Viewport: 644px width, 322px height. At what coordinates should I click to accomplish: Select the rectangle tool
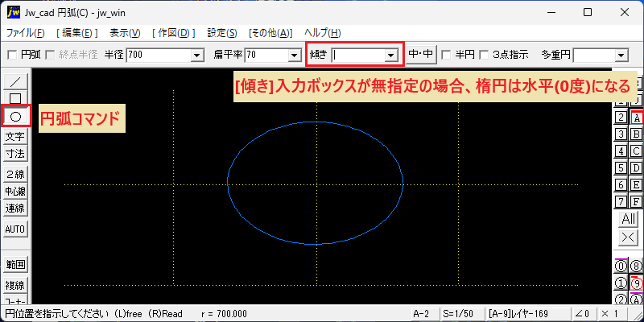(15, 98)
